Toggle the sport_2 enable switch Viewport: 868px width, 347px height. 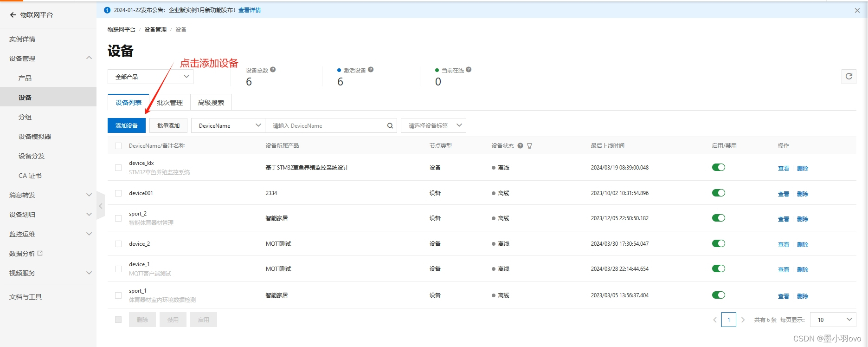coord(719,218)
